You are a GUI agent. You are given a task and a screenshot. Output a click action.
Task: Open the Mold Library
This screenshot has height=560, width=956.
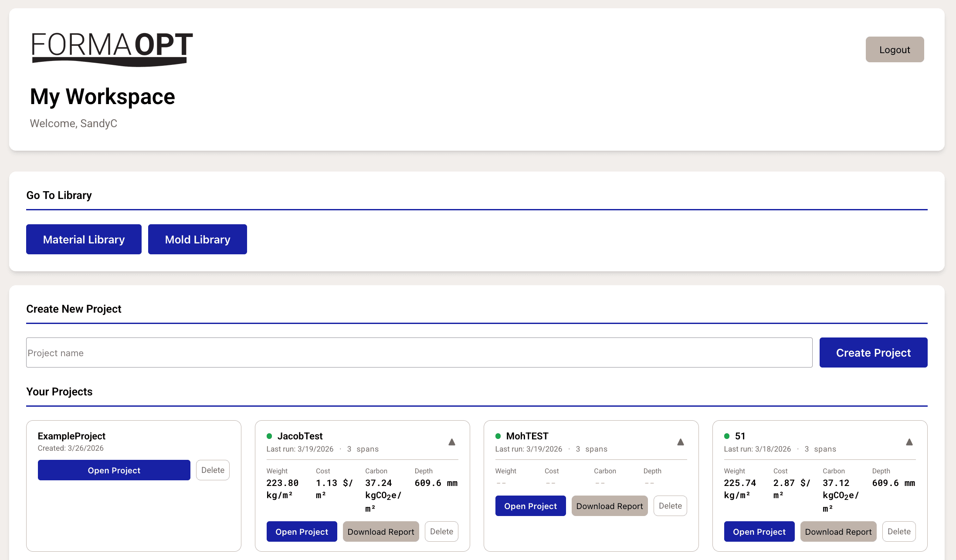tap(197, 239)
